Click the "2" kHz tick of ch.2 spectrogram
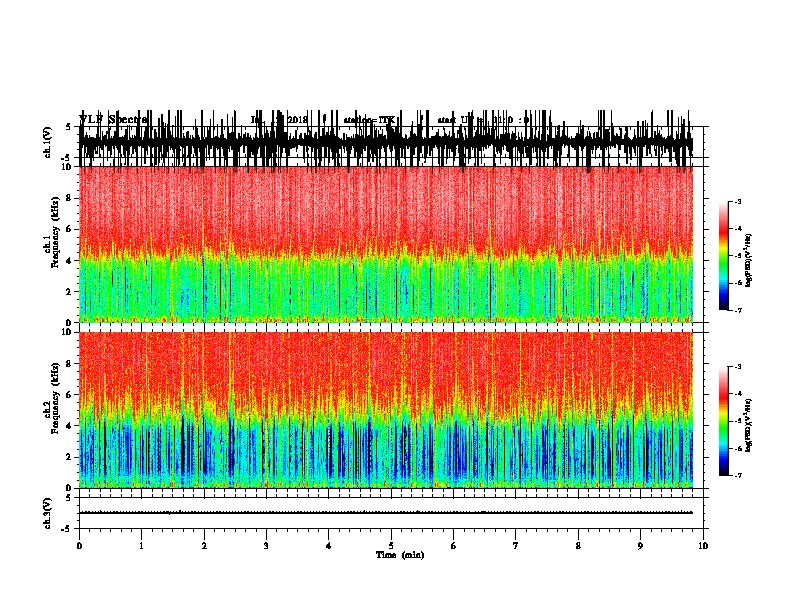 pos(69,457)
